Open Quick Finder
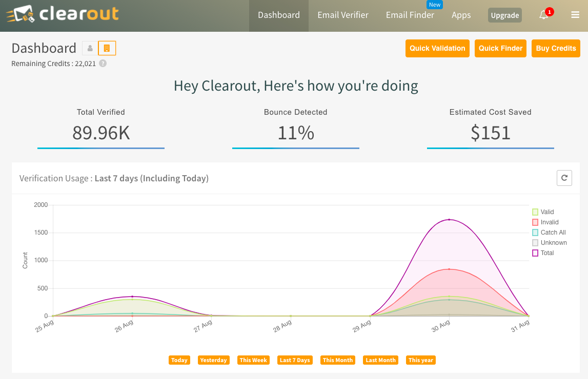This screenshot has height=379, width=588. tap(500, 48)
